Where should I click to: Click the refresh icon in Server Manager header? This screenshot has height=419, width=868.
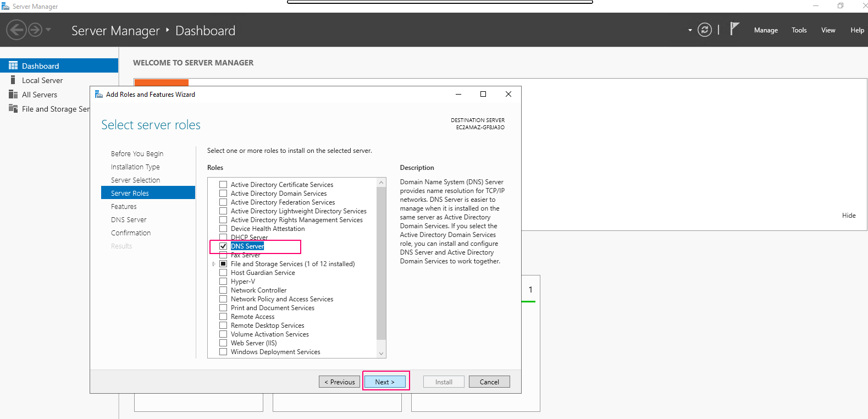coord(705,30)
